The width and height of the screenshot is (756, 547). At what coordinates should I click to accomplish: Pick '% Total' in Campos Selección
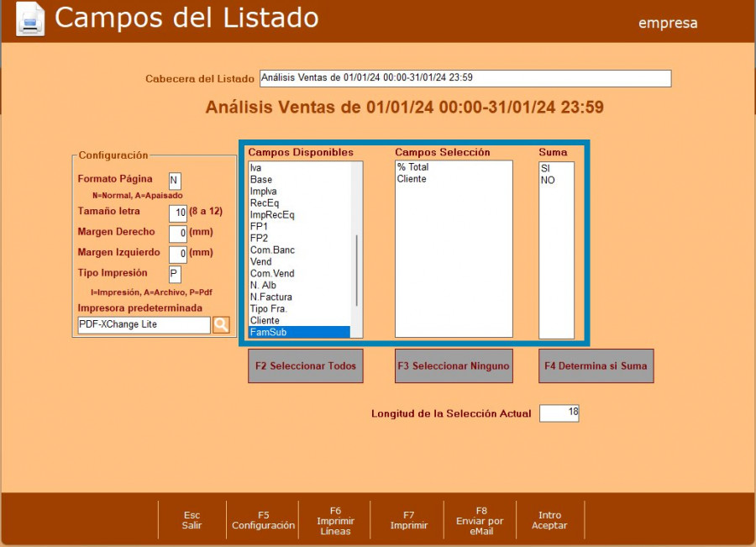pos(453,168)
